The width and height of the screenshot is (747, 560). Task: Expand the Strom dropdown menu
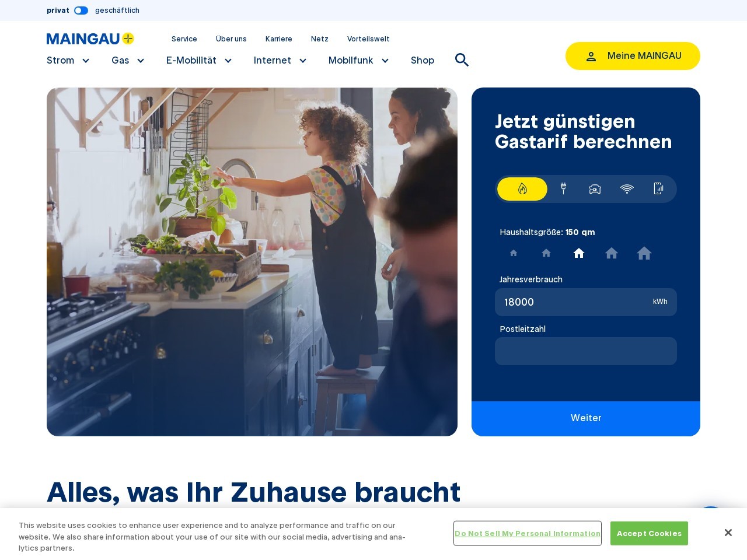click(x=68, y=61)
